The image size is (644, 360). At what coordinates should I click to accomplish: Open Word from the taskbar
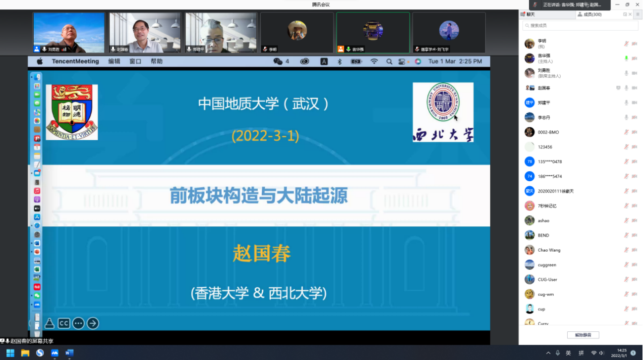[x=69, y=353]
